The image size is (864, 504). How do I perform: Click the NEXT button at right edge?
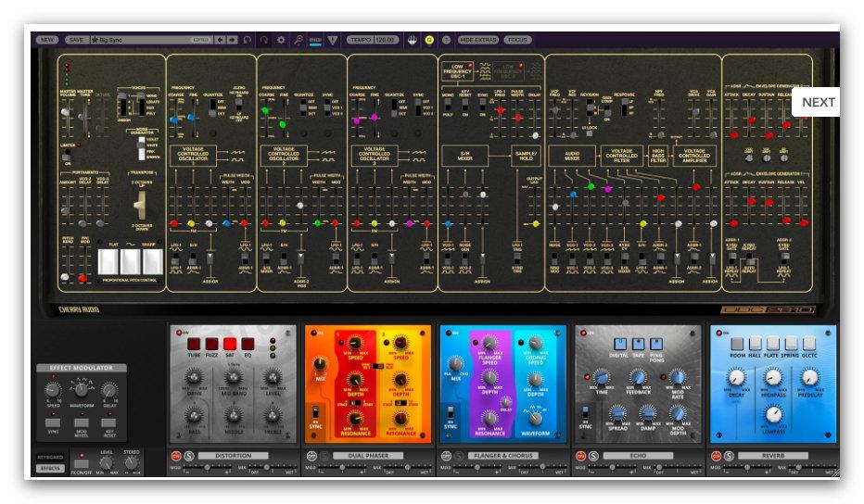coord(818,102)
